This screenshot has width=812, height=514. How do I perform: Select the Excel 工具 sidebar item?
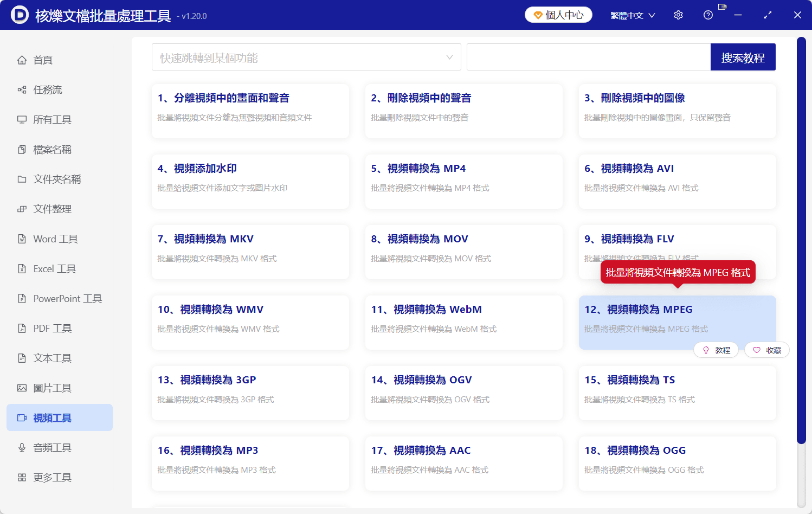pyautogui.click(x=60, y=269)
